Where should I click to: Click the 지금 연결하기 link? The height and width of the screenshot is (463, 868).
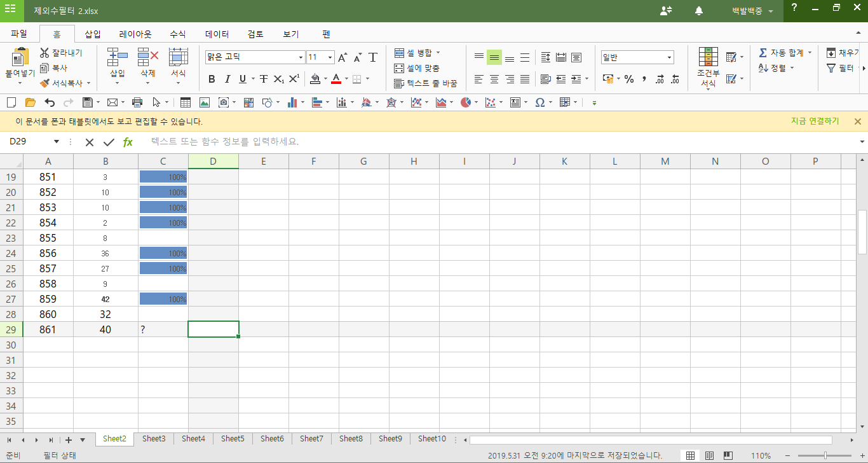click(815, 121)
